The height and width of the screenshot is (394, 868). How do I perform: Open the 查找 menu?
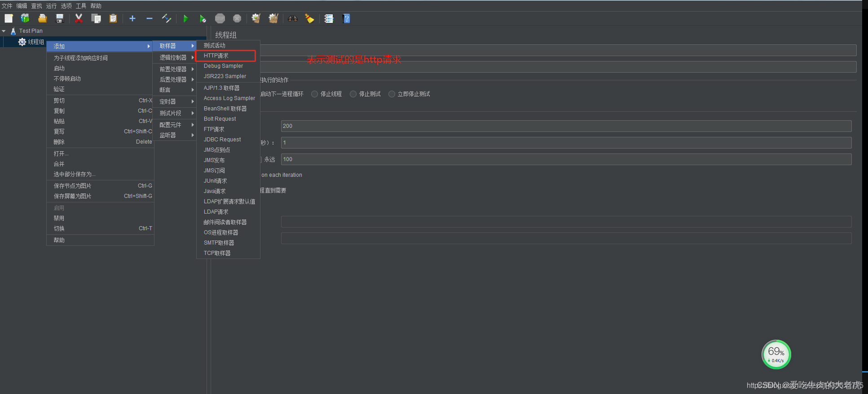tap(36, 6)
